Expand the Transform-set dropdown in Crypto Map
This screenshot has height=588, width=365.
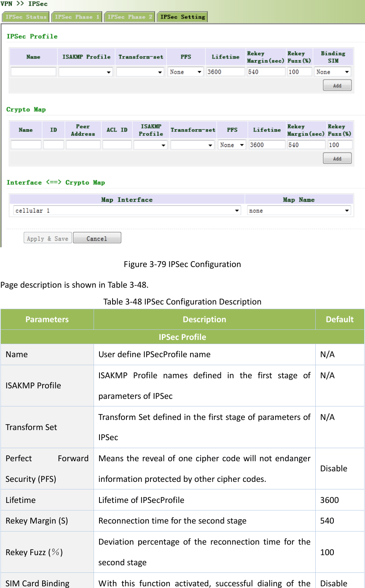coord(192,144)
